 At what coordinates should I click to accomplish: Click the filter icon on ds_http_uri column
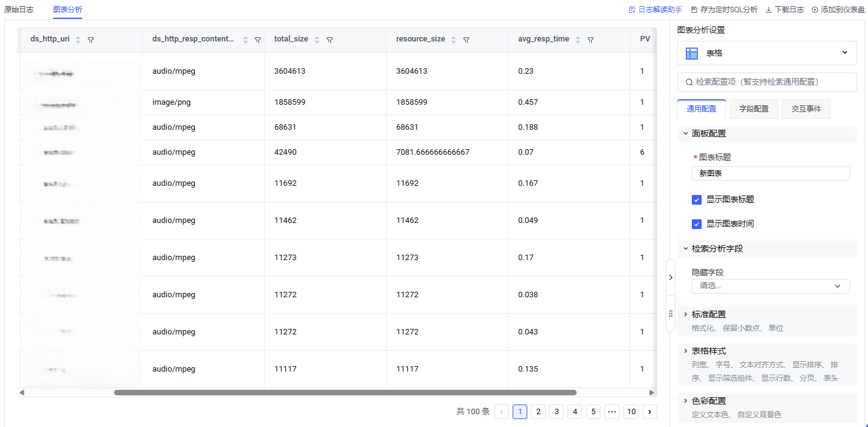[91, 40]
